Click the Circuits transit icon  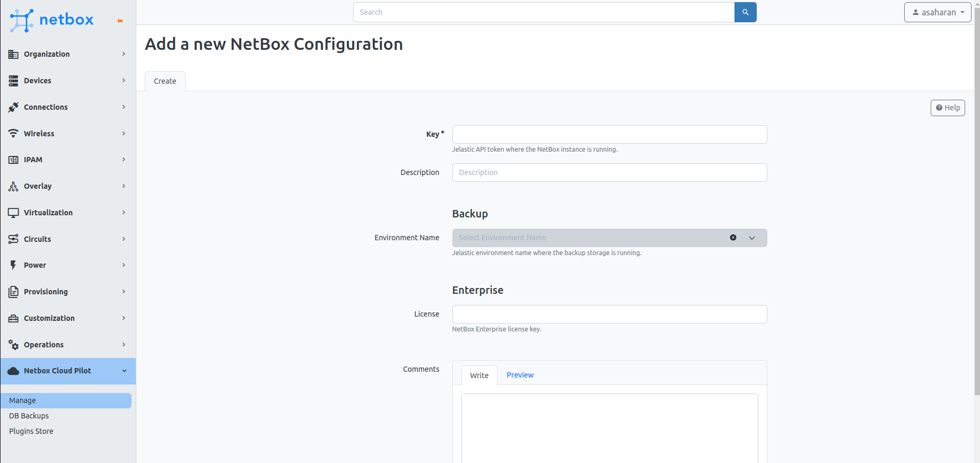tap(13, 239)
